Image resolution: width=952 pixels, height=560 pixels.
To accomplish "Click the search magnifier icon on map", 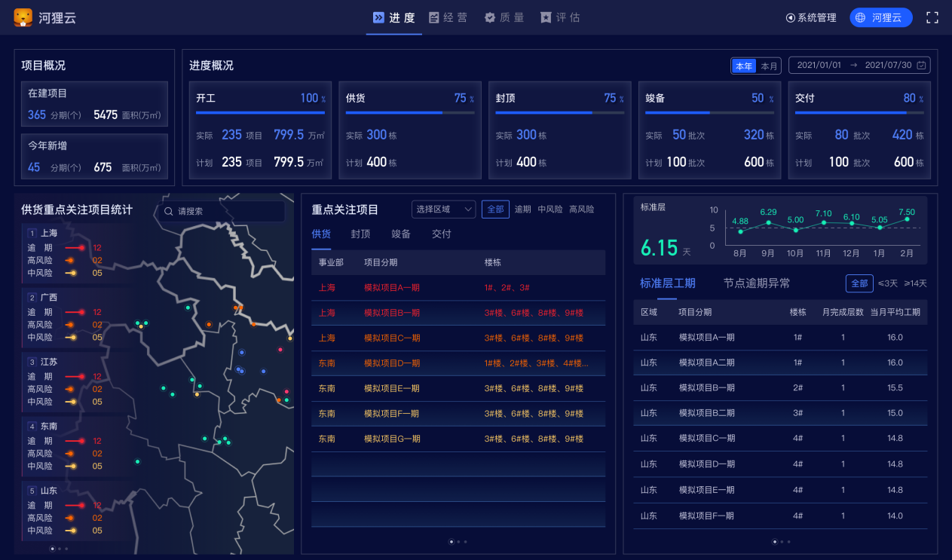I will click(x=169, y=212).
